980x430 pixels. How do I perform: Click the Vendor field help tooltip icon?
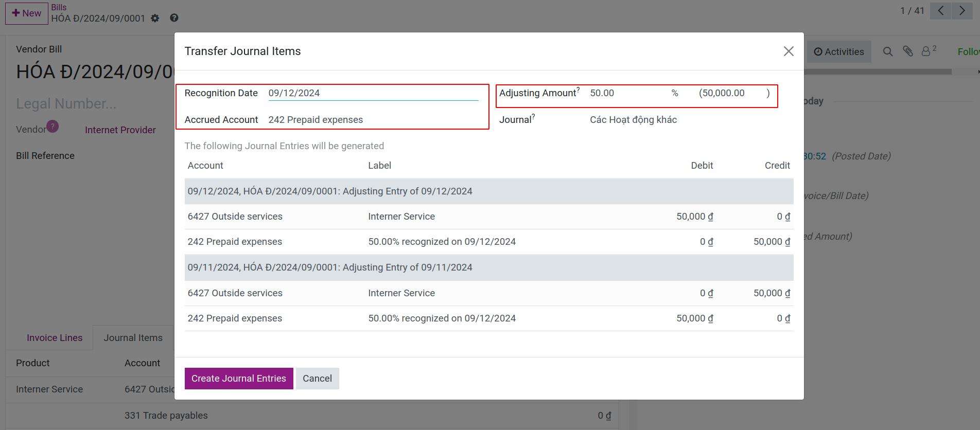(x=52, y=127)
